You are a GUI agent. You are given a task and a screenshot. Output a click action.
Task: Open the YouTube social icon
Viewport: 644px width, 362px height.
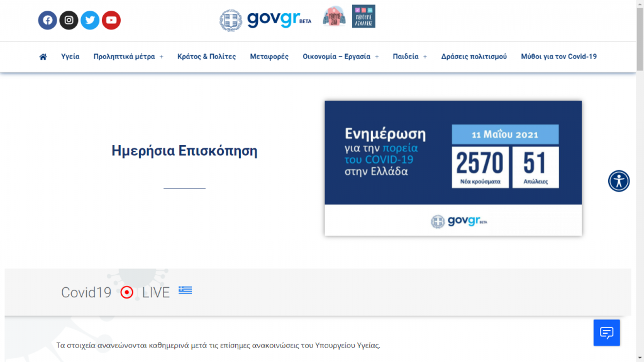coord(111,20)
